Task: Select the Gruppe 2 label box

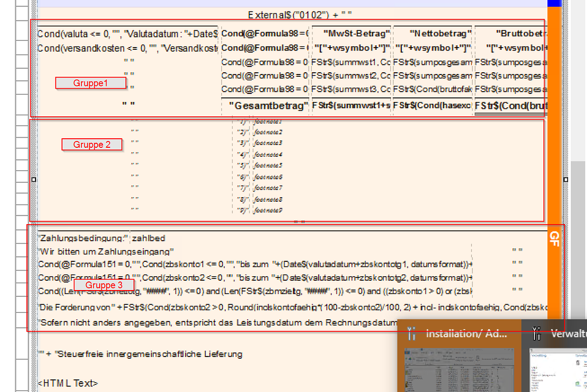Action: point(92,144)
